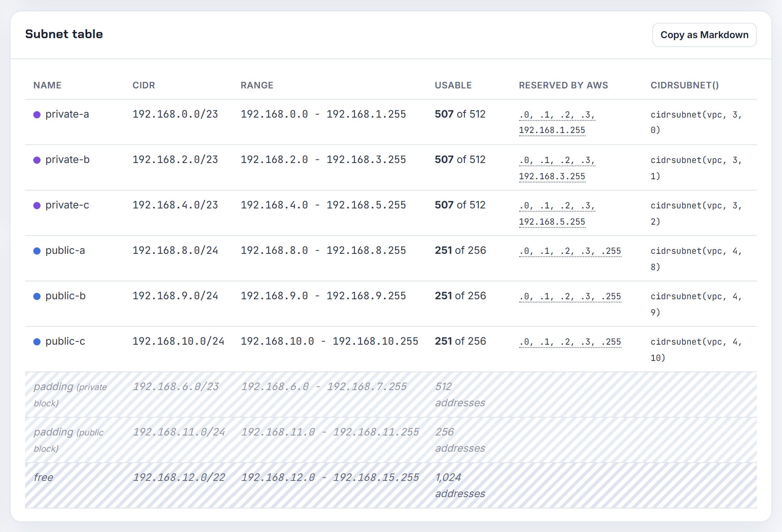This screenshot has height=532, width=782.
Task: Select the CIDRSUBNET() column header
Action: 685,85
